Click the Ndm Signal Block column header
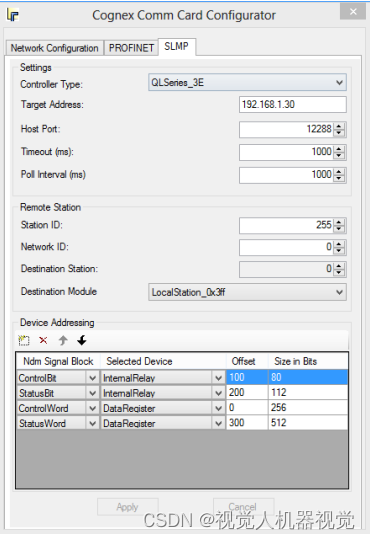 pyautogui.click(x=58, y=361)
